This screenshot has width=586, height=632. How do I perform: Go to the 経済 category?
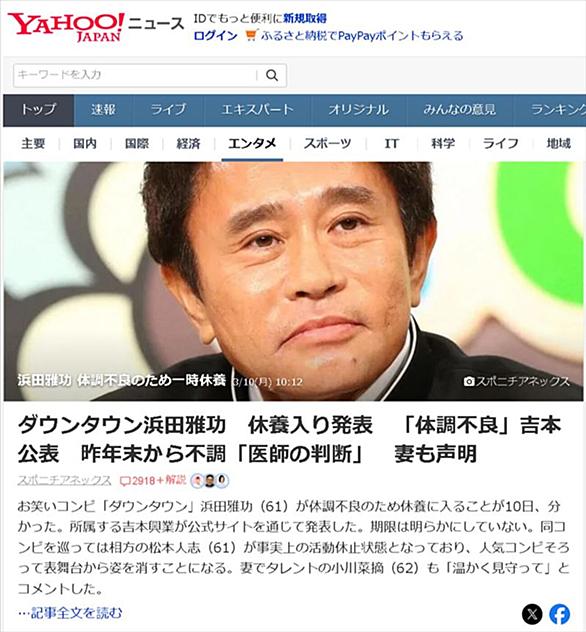[188, 143]
